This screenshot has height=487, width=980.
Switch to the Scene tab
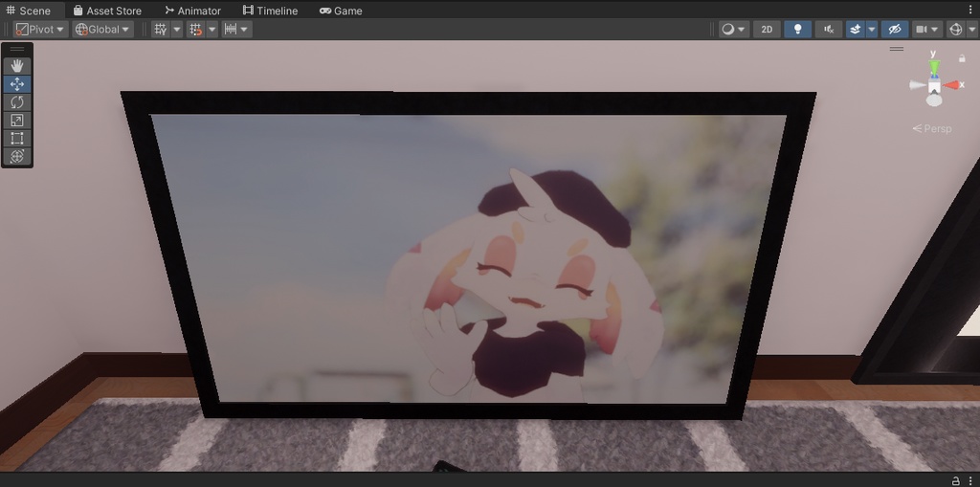tap(28, 11)
